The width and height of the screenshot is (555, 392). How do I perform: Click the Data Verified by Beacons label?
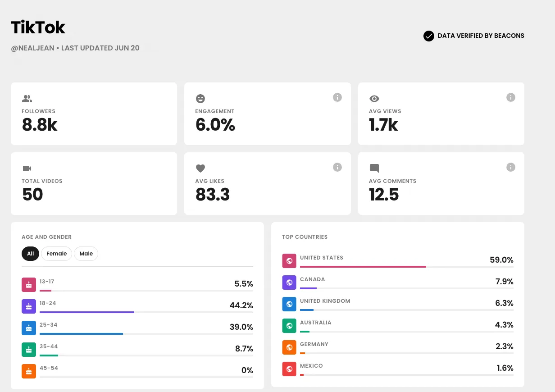click(481, 36)
